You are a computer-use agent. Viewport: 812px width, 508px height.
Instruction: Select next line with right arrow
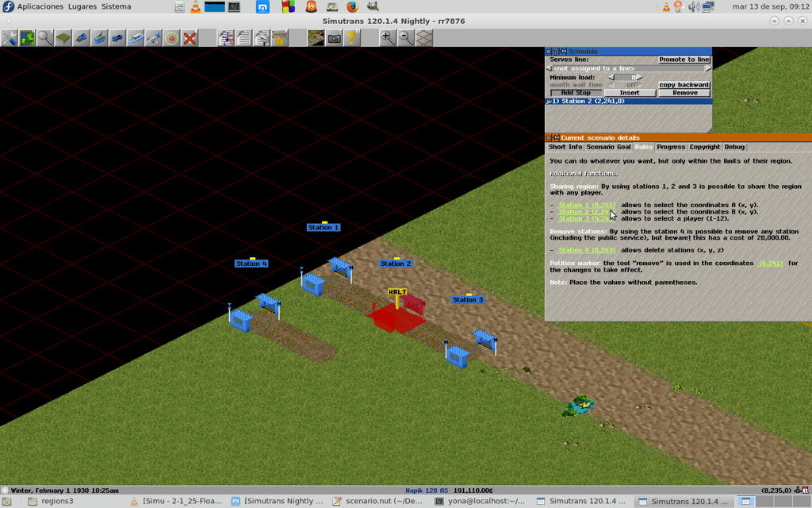pyautogui.click(x=708, y=68)
